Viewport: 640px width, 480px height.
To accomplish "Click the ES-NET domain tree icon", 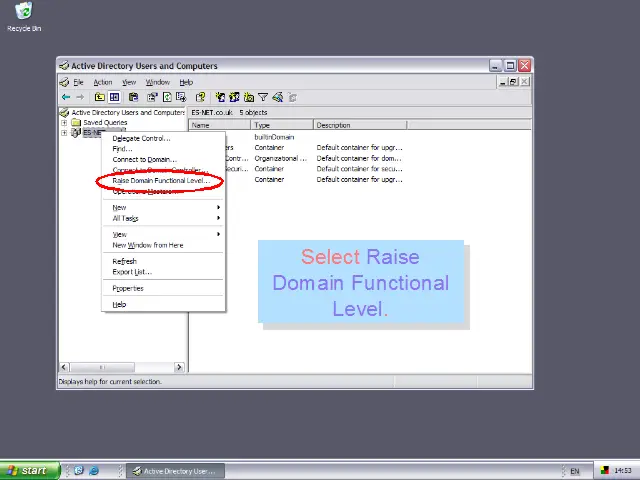I will [76, 133].
